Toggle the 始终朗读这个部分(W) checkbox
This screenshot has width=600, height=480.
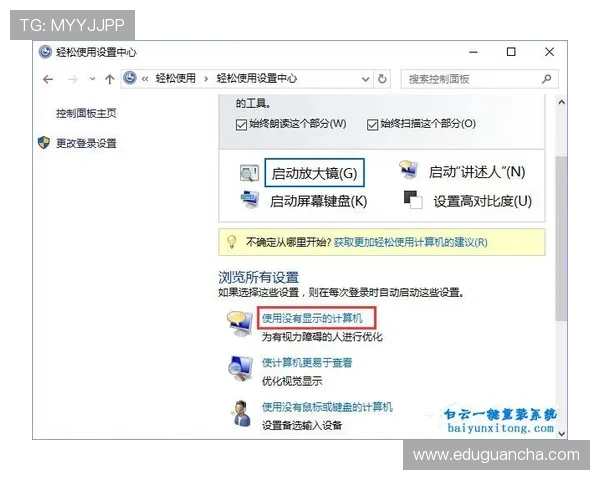tap(241, 125)
